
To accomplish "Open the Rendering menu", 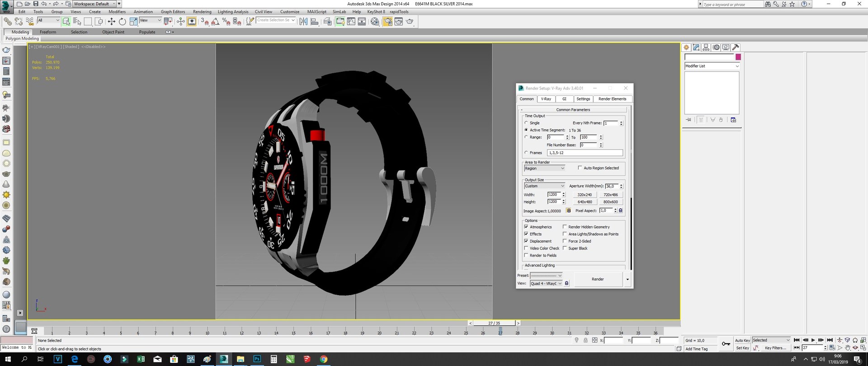I will (x=202, y=12).
